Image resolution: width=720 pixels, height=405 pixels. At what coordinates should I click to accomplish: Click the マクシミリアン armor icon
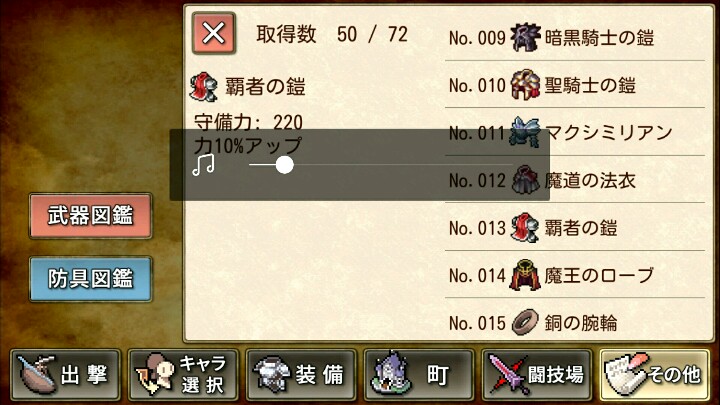[x=524, y=132]
